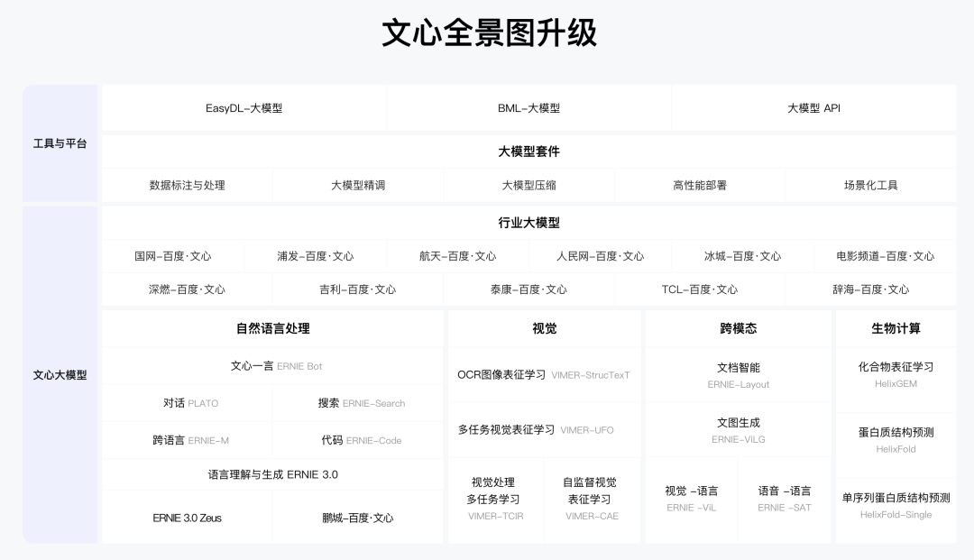Select the 文心大模型 side label
The height and width of the screenshot is (560, 974).
click(60, 375)
